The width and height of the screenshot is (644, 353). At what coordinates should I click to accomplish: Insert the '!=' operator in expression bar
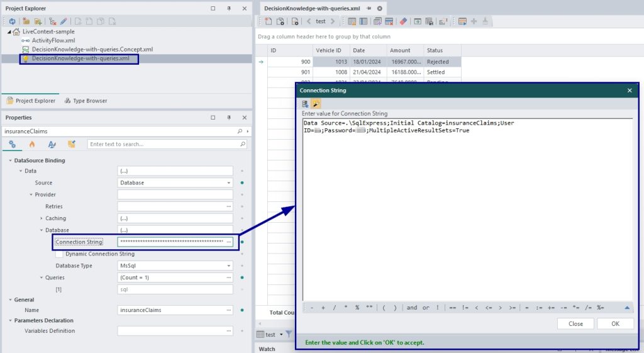click(x=465, y=308)
